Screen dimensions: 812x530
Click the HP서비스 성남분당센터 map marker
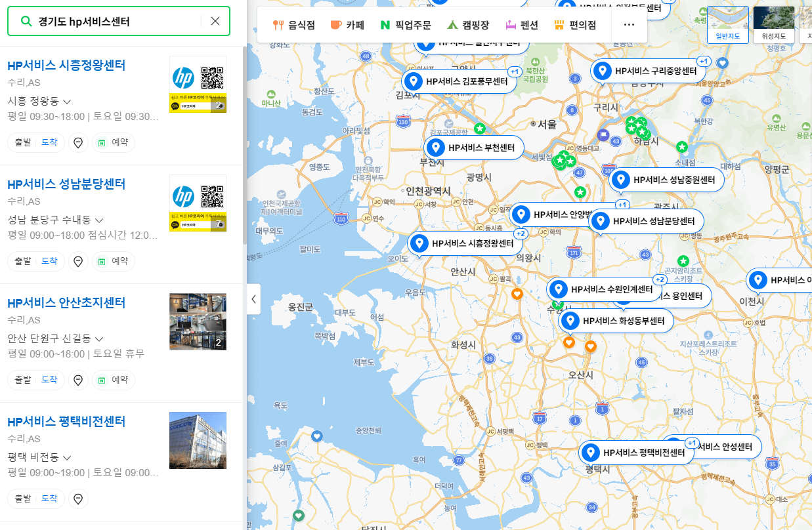tap(646, 221)
